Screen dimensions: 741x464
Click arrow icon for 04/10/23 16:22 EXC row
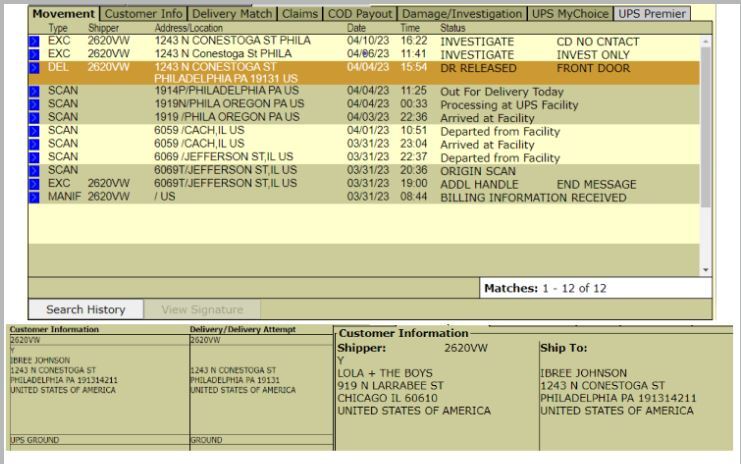(34, 42)
